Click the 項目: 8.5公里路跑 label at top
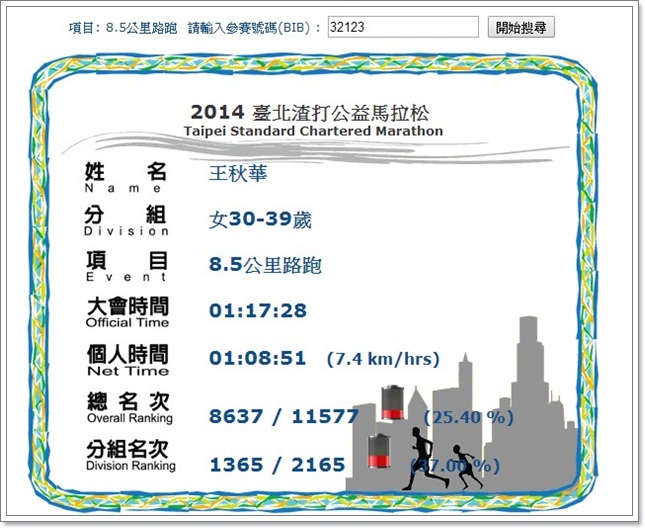The width and height of the screenshot is (645, 528). pyautogui.click(x=123, y=28)
